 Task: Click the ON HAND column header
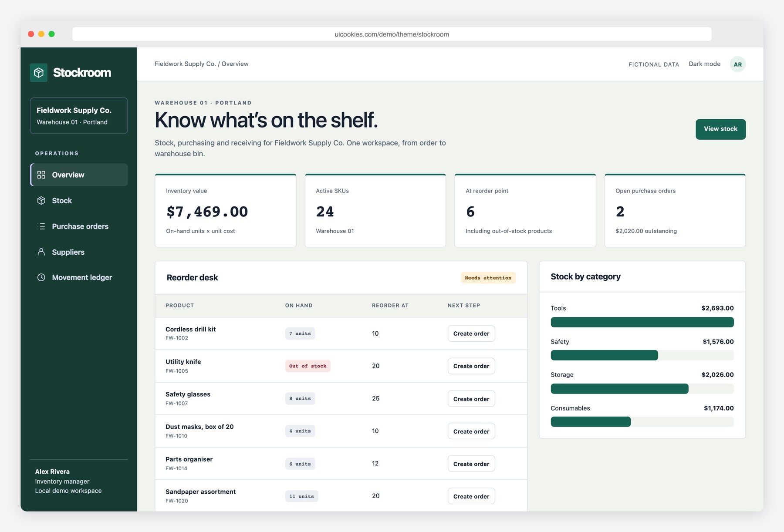[x=299, y=306]
